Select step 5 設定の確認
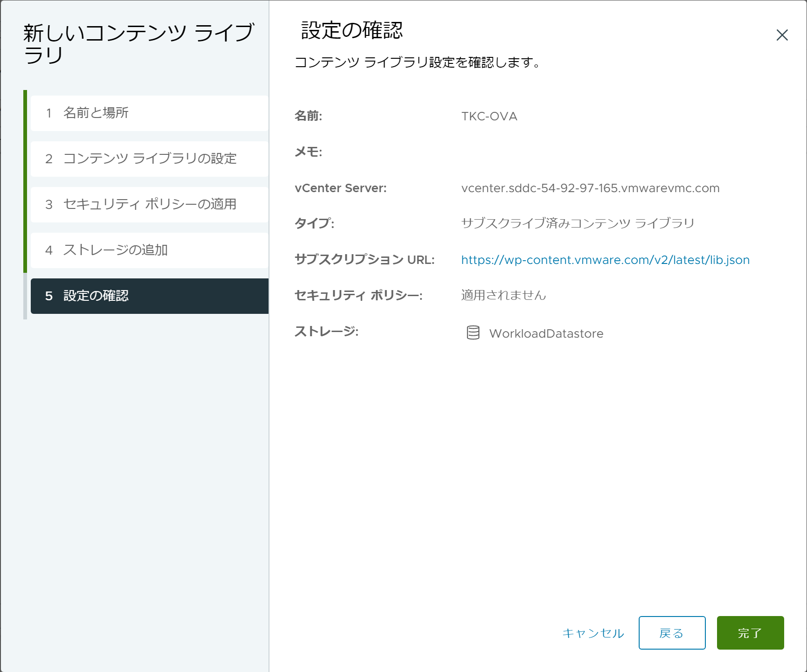The image size is (807, 672). coord(149,296)
